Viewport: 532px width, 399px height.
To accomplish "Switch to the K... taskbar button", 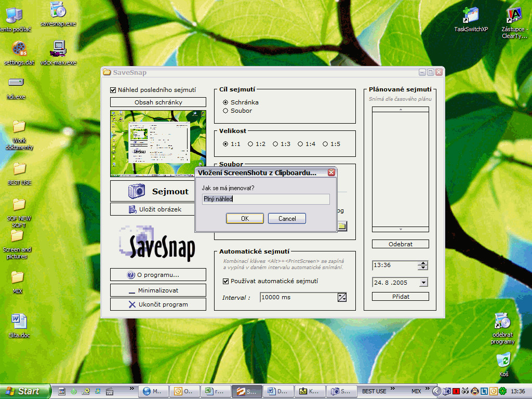I will click(309, 391).
